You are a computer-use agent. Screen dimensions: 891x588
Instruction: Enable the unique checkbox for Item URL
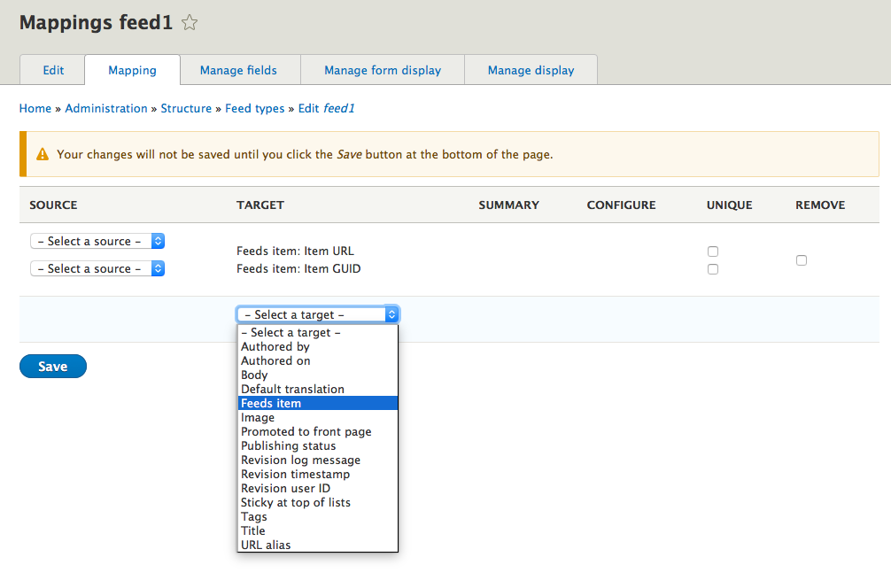713,251
